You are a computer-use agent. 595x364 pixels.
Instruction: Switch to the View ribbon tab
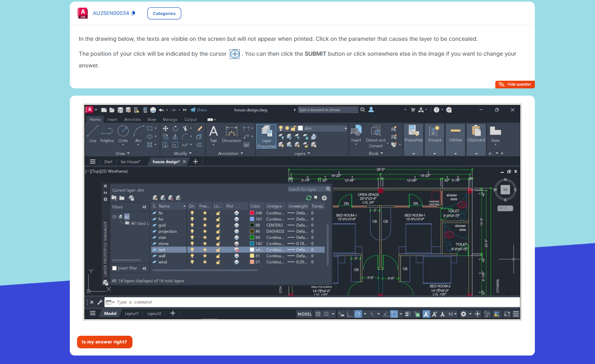click(152, 119)
